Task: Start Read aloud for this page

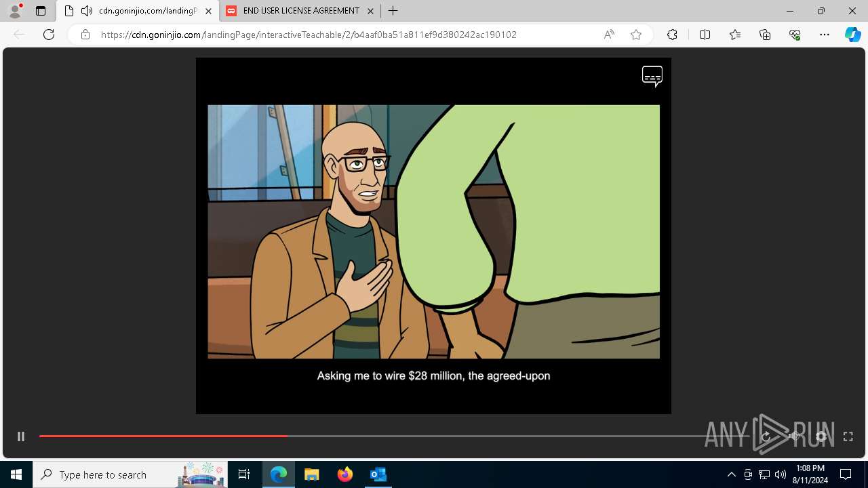Action: click(x=609, y=35)
